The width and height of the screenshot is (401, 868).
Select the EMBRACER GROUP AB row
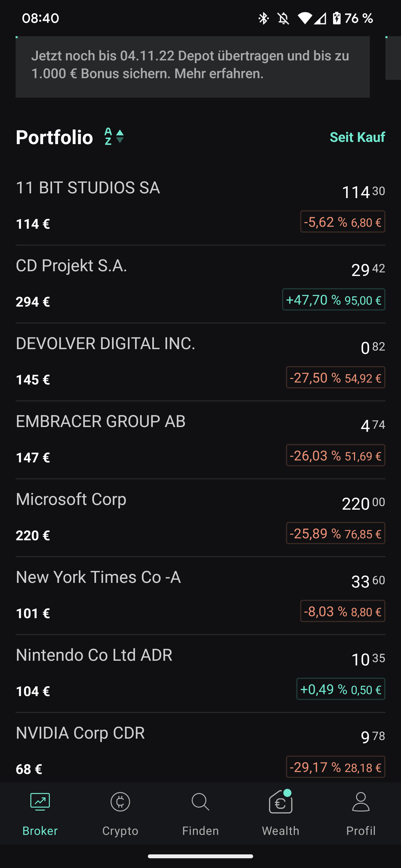pyautogui.click(x=135, y=439)
